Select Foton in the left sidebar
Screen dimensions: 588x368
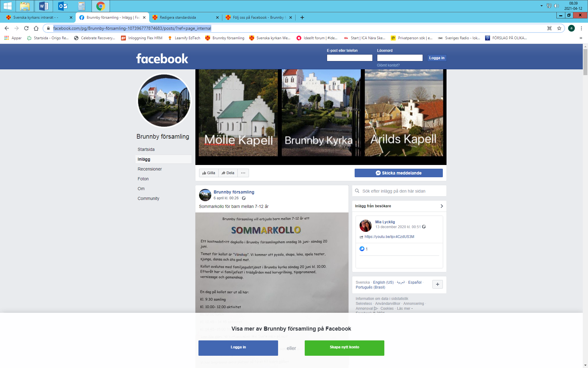click(143, 179)
